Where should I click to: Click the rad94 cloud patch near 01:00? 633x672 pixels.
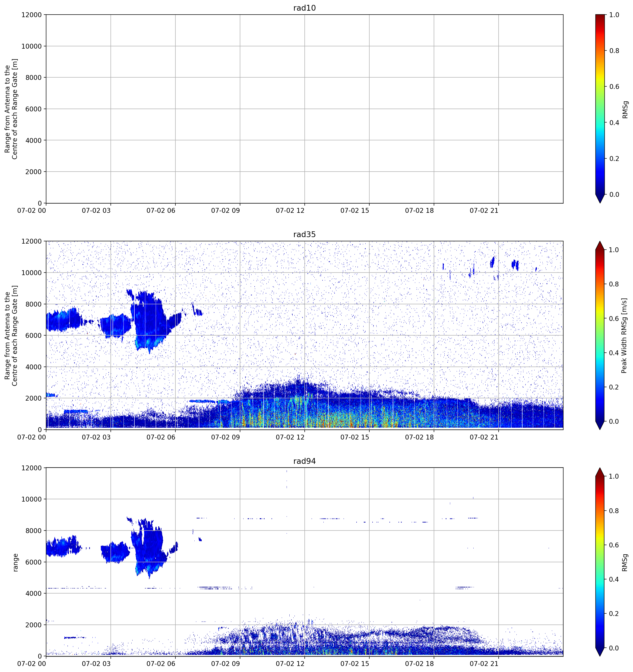tap(63, 546)
